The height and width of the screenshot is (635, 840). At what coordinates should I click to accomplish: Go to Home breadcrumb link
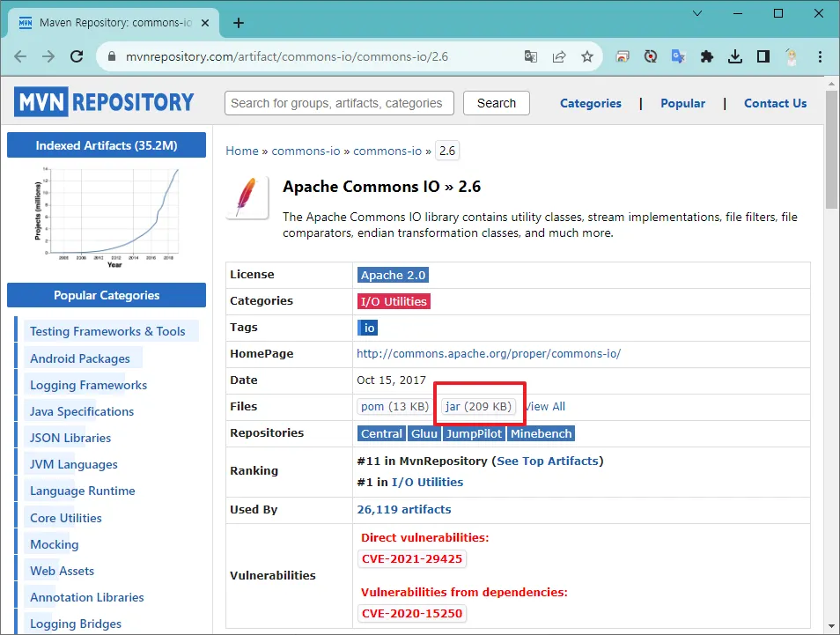coord(242,151)
